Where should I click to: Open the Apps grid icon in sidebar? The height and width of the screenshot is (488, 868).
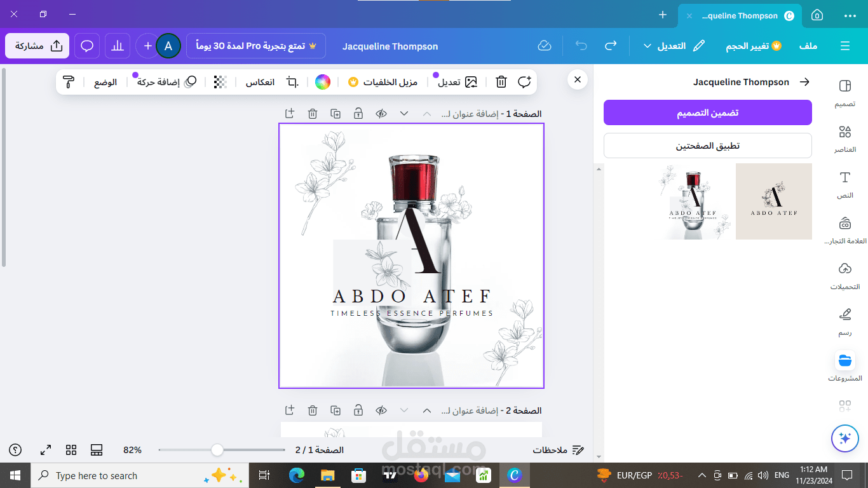pyautogui.click(x=844, y=405)
